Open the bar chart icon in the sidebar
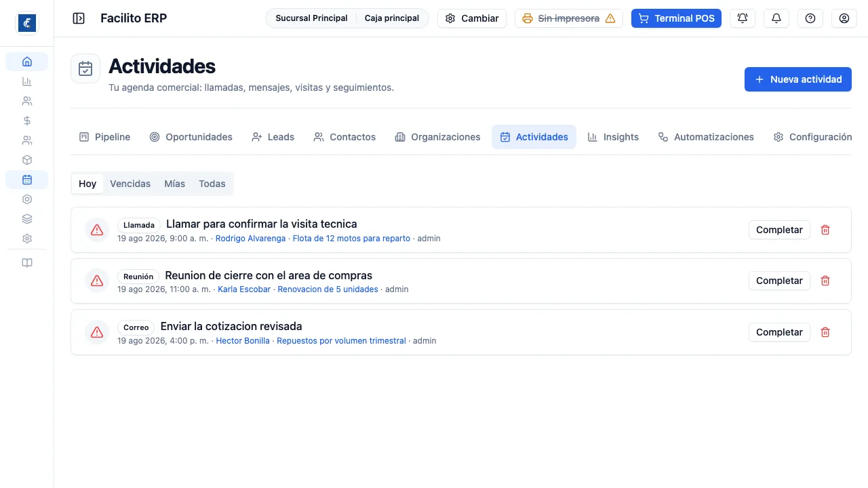 (27, 81)
